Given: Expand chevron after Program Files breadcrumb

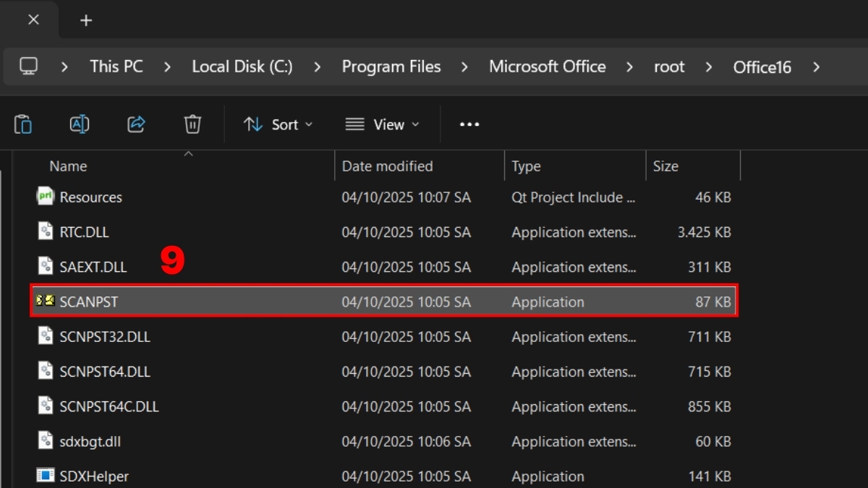Looking at the screenshot, I should 464,67.
